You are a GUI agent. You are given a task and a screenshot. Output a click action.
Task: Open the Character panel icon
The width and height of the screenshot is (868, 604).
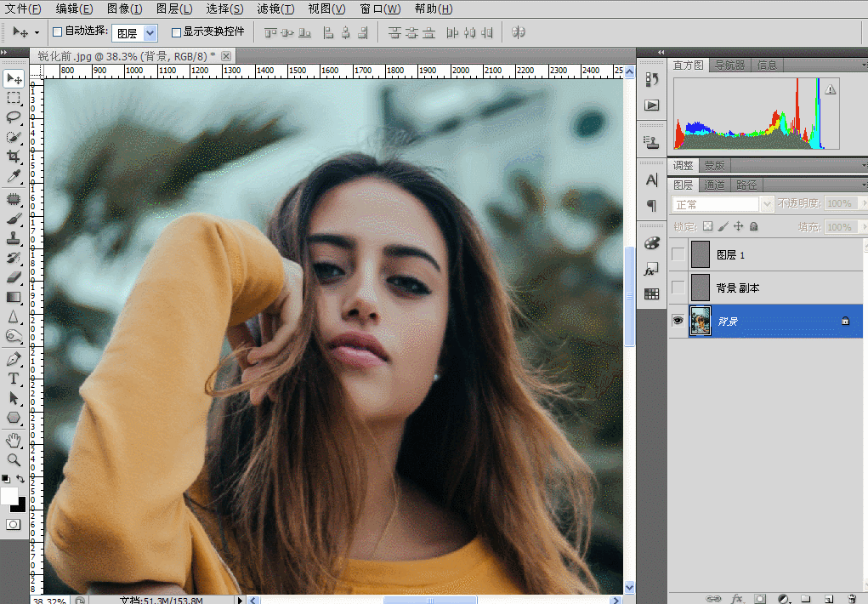tap(651, 180)
